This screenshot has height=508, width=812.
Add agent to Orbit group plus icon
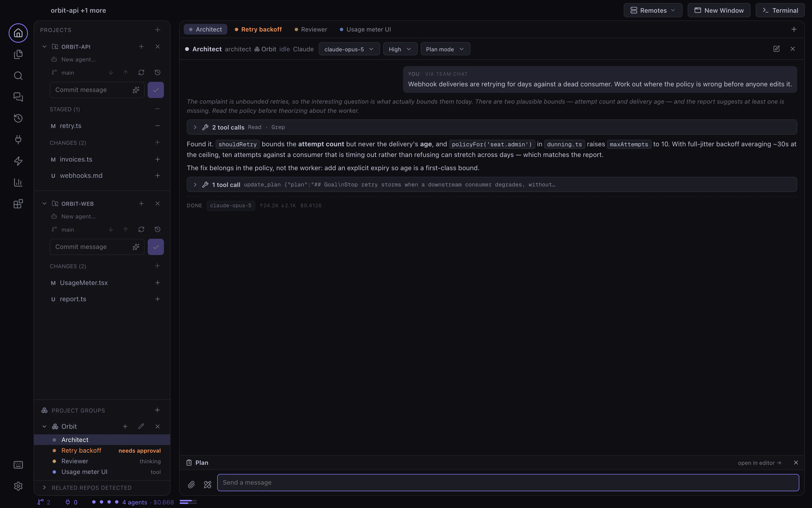(x=125, y=426)
